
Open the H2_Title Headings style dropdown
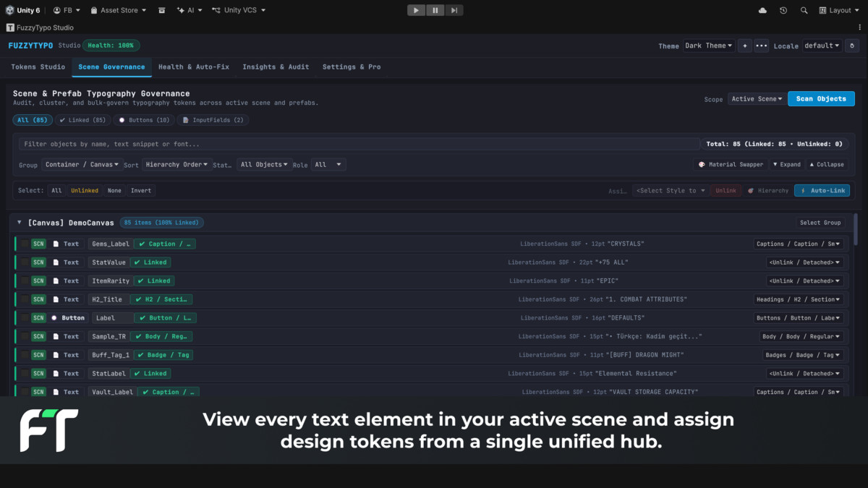(799, 299)
